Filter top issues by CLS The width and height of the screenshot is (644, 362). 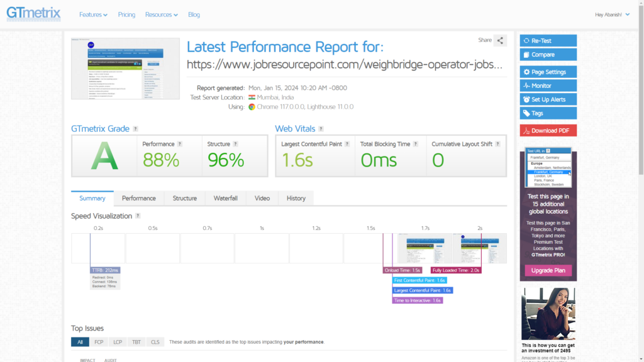(155, 342)
